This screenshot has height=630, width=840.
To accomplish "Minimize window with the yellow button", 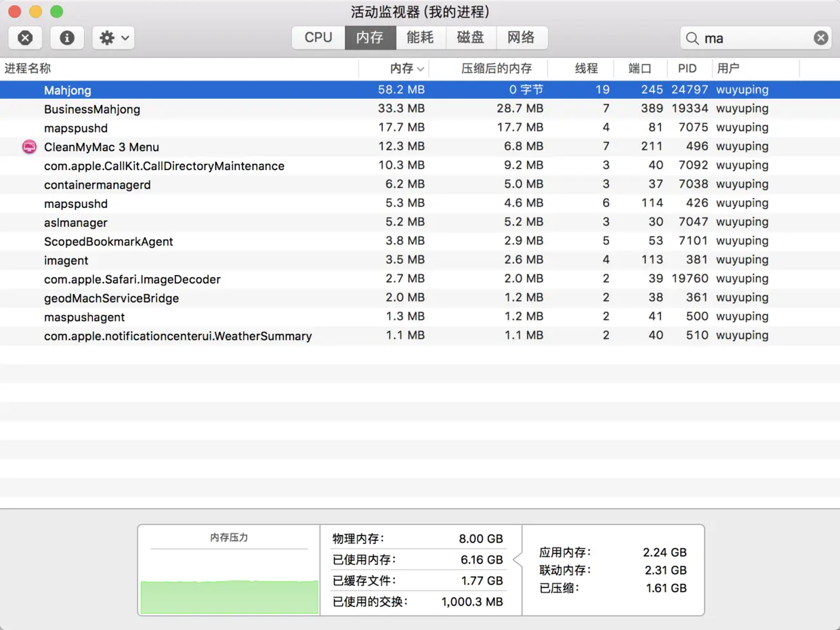I will [36, 12].
